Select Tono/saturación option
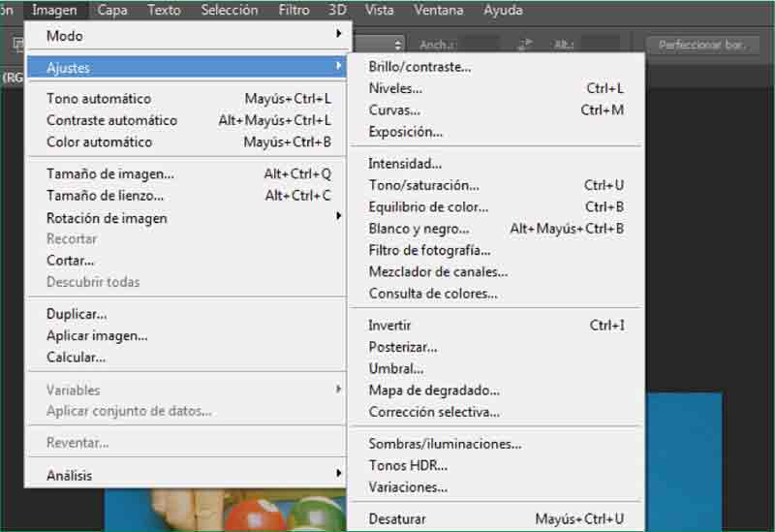775x532 pixels. point(423,184)
